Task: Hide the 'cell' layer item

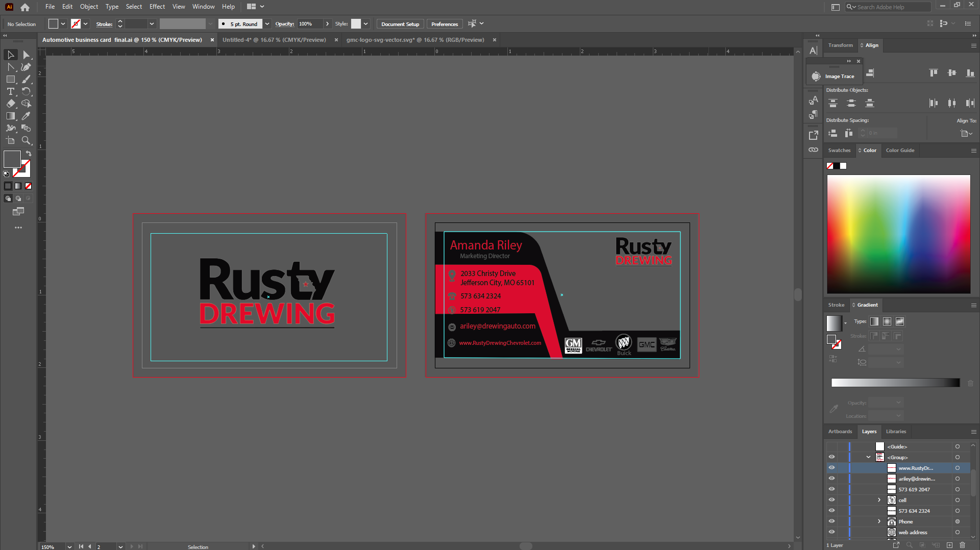Action: [831, 500]
